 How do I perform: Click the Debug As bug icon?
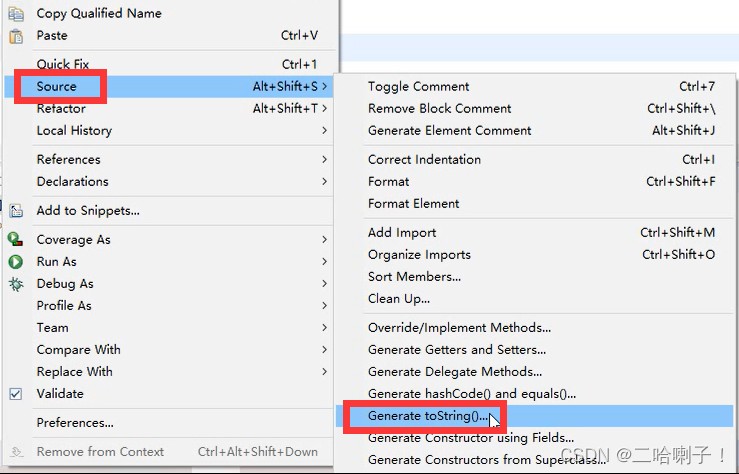[x=16, y=284]
